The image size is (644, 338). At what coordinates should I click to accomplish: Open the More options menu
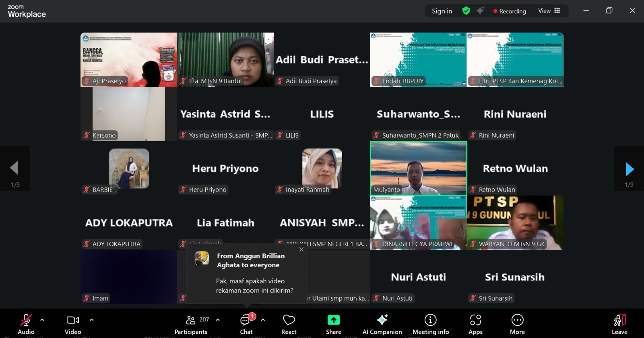(x=517, y=324)
